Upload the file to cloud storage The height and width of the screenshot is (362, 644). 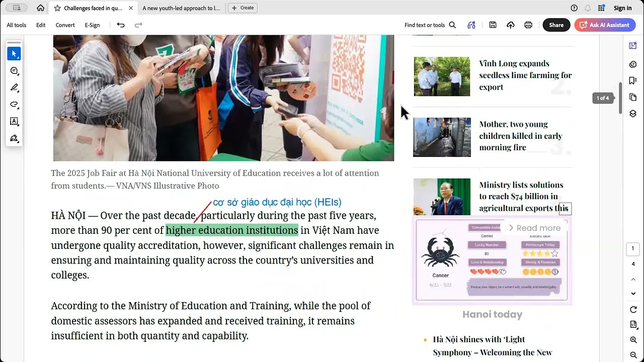click(511, 25)
